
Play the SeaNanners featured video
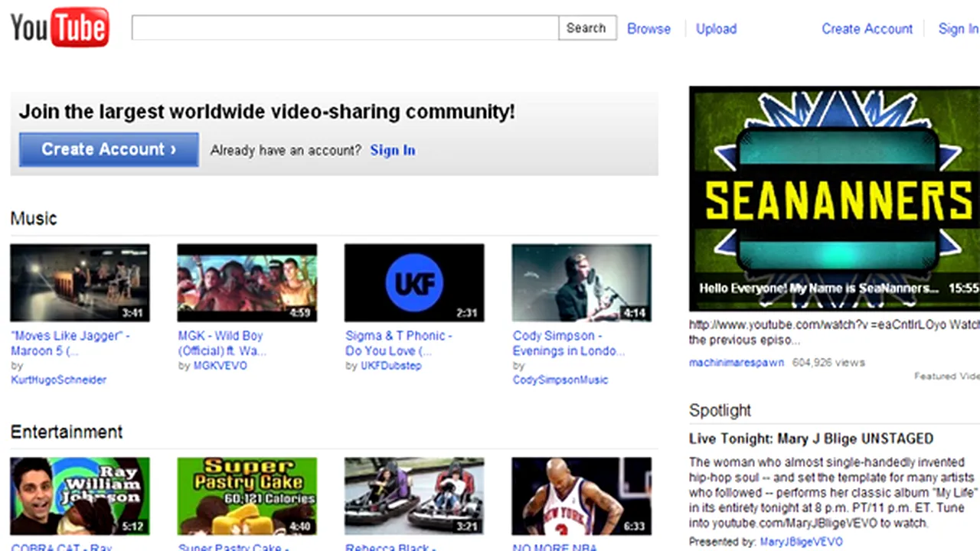click(x=835, y=198)
